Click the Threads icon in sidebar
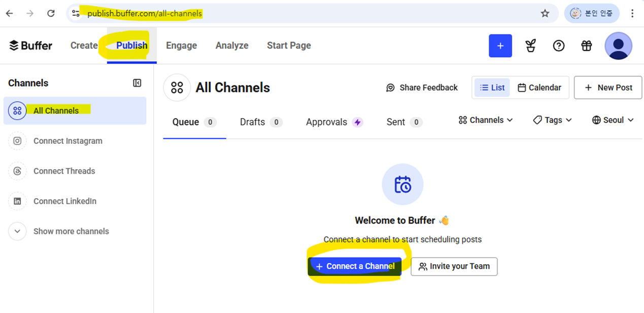 [17, 171]
